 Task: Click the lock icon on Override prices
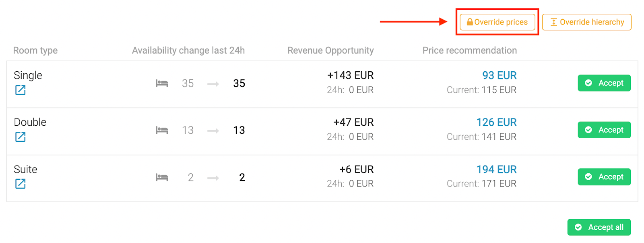coord(469,22)
